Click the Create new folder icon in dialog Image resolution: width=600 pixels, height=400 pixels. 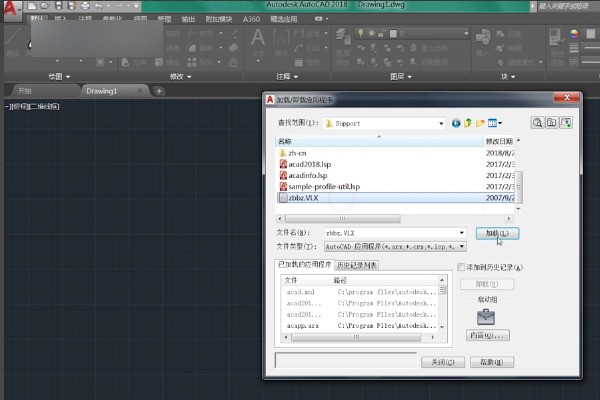click(480, 123)
